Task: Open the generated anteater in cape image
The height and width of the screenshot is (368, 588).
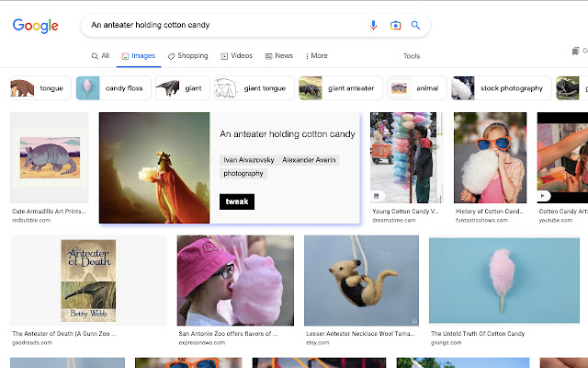Action: click(154, 167)
